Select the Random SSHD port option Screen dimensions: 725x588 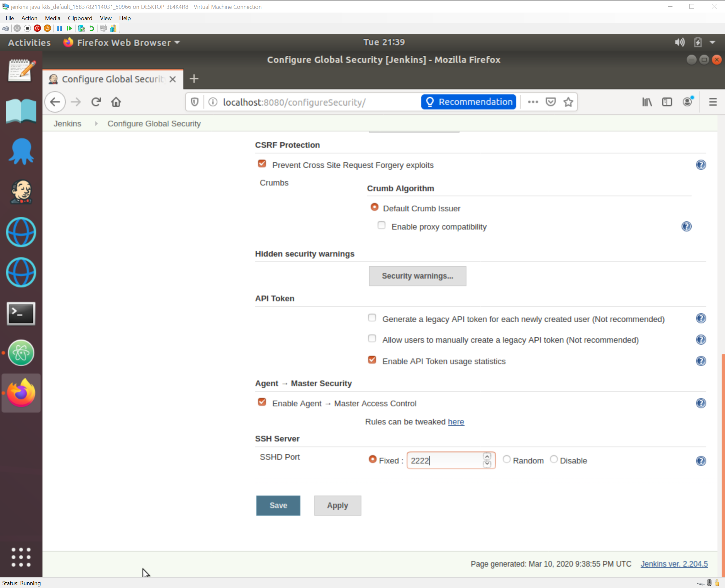tap(506, 459)
